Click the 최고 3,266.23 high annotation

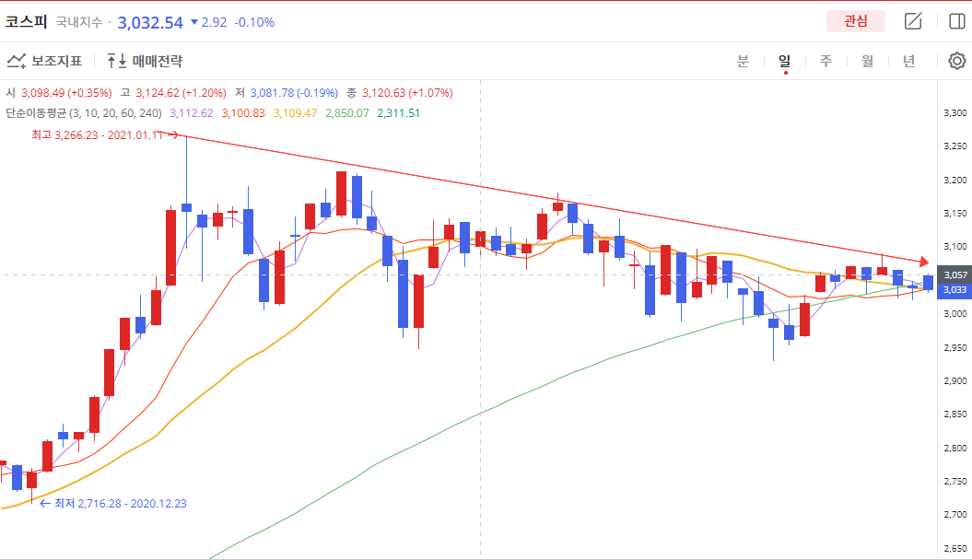point(98,135)
